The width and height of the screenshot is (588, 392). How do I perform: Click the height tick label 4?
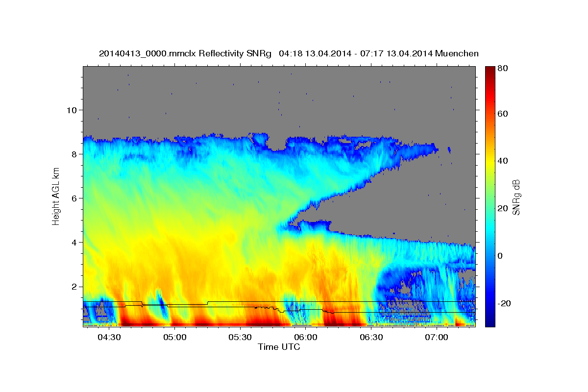coord(75,242)
